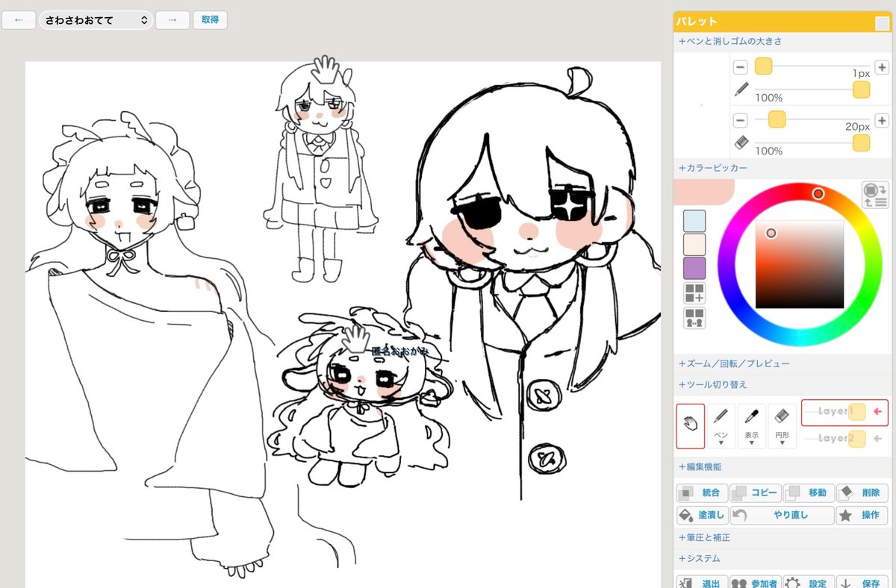Click the Layer2 gray arrow indicator
Viewport: 896px width, 588px height.
[878, 439]
